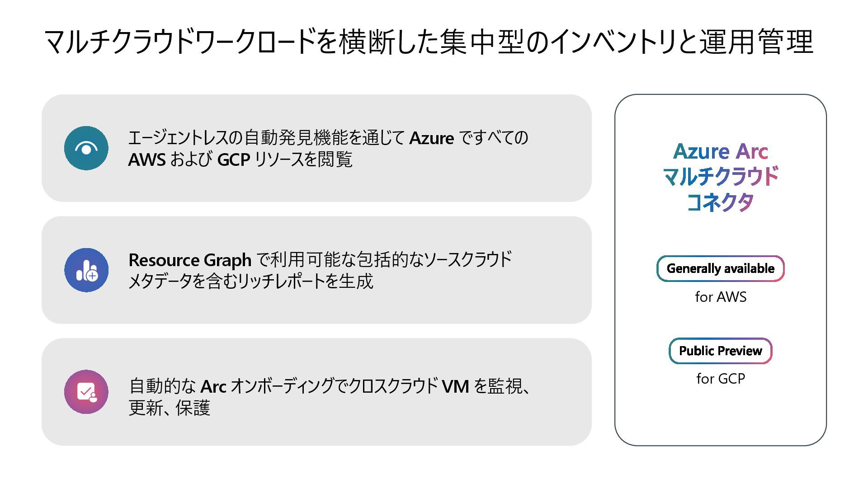868x488 pixels.
Task: Click the "for AWS" label
Action: pyautogui.click(x=720, y=297)
